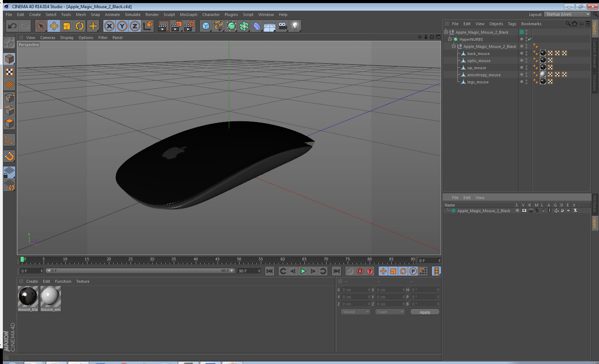The width and height of the screenshot is (599, 364).
Task: Go to start of animation
Action: 270,271
